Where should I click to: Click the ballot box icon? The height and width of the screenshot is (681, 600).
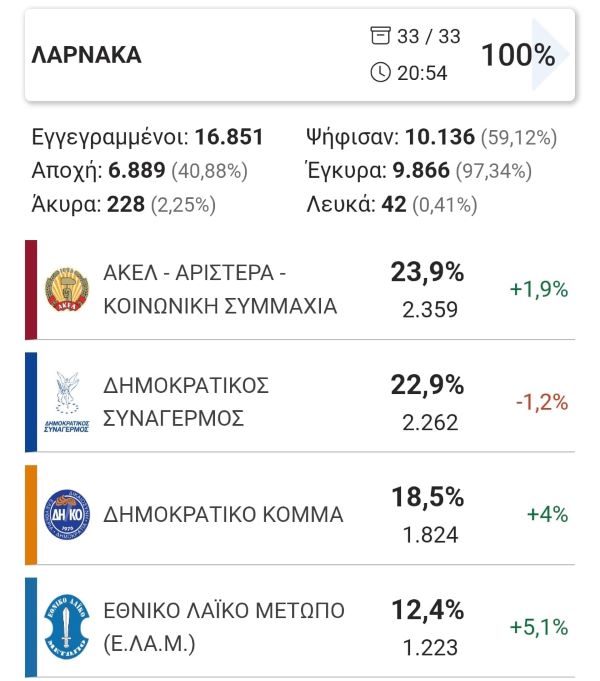pos(380,36)
